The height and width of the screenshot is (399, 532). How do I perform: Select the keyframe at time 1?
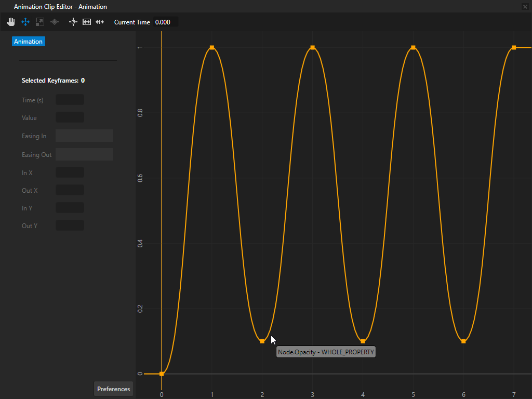click(212, 48)
